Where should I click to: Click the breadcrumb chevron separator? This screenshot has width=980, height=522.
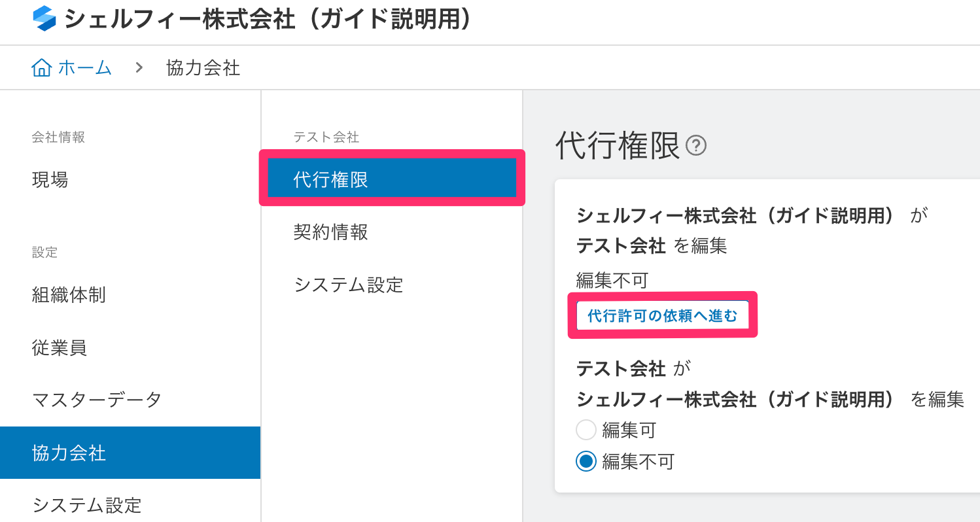[139, 67]
